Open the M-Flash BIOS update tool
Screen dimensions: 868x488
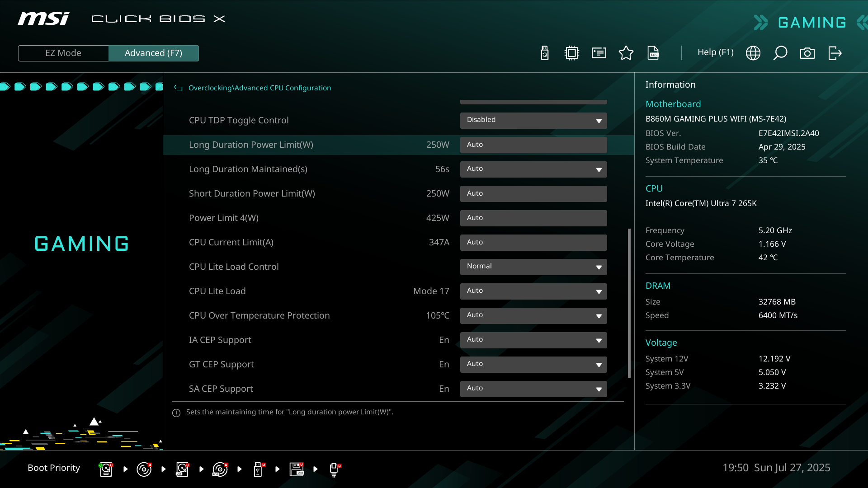point(544,53)
